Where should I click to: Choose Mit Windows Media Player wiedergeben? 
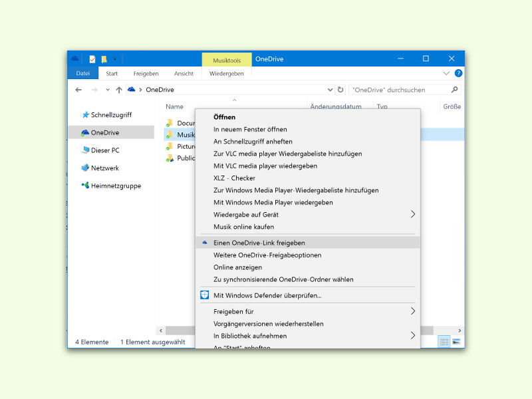[x=308, y=203]
